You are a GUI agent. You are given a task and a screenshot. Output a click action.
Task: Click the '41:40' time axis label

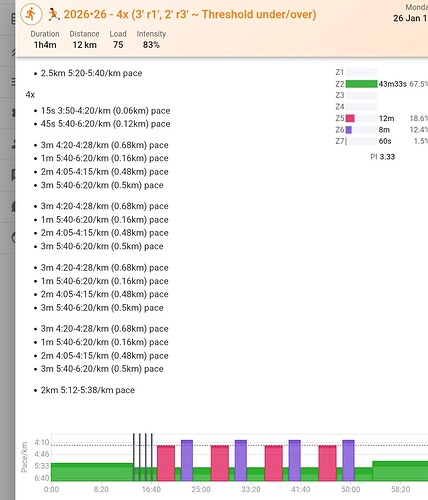300,489
